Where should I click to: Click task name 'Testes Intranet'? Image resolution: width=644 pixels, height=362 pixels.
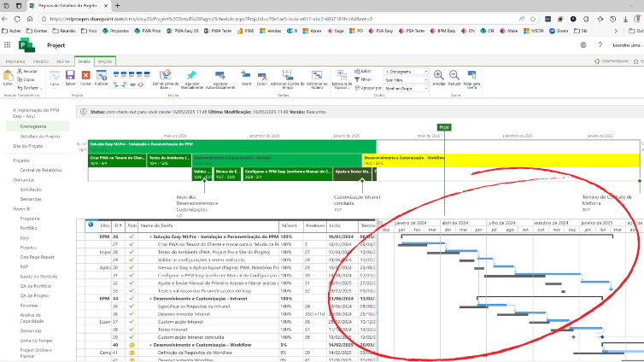pos(173,330)
